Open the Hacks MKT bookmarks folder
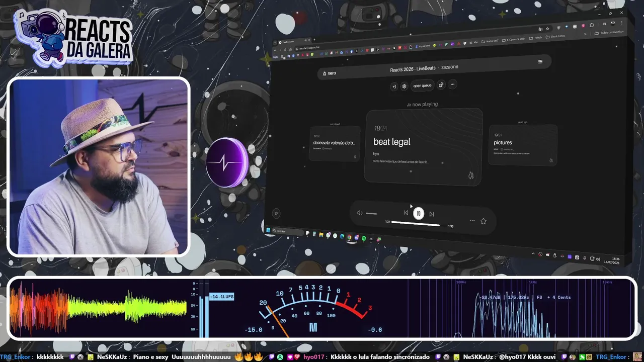 coord(490,41)
